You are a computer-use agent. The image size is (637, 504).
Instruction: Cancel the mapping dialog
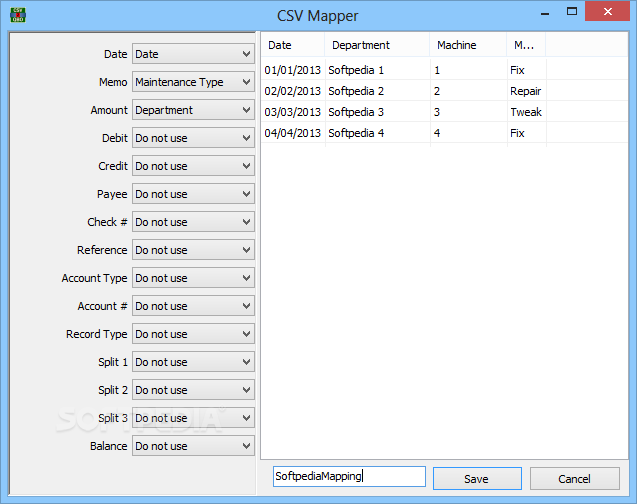pos(574,478)
